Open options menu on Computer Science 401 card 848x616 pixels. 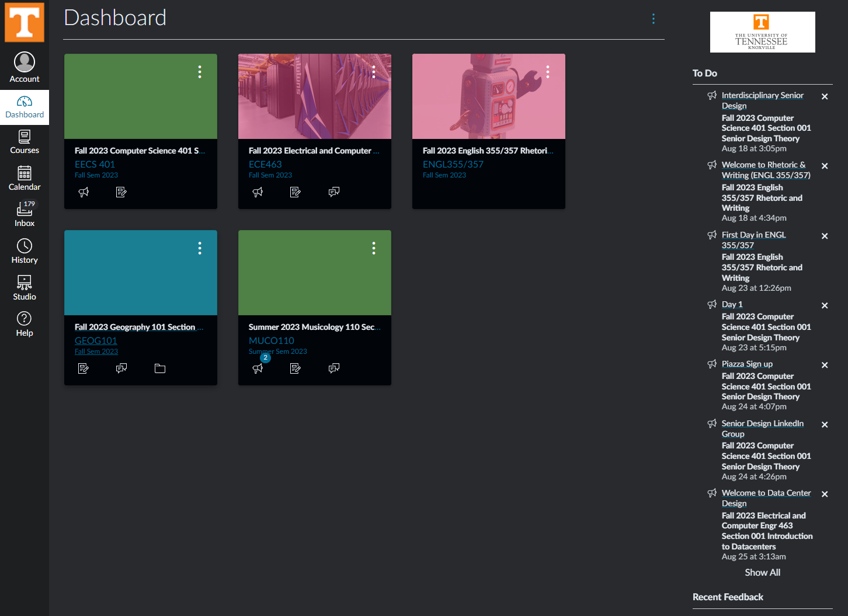click(x=199, y=71)
